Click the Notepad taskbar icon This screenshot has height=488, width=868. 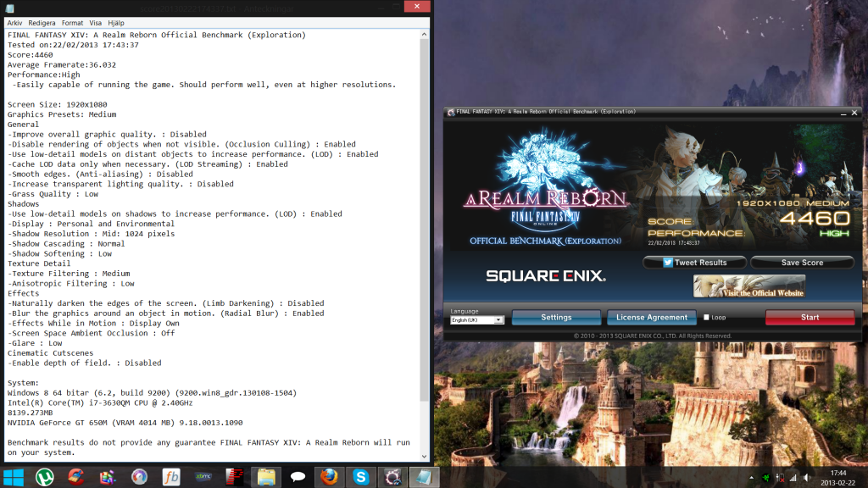click(423, 476)
